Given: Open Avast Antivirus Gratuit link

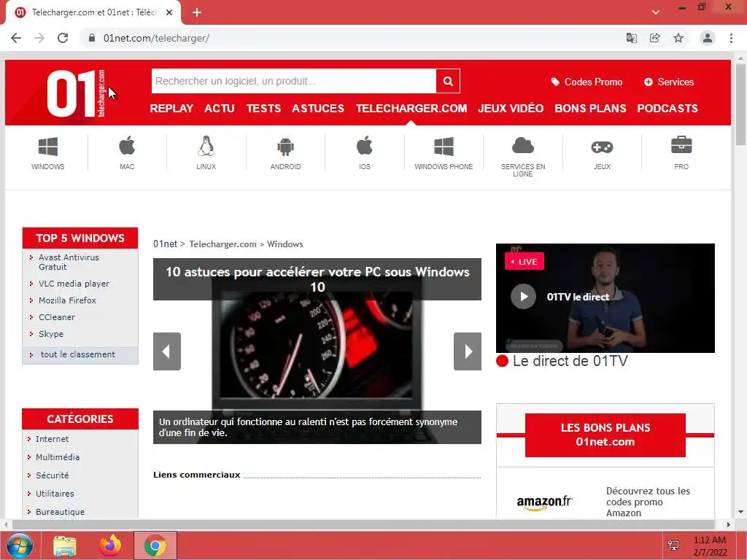Looking at the screenshot, I should click(69, 262).
